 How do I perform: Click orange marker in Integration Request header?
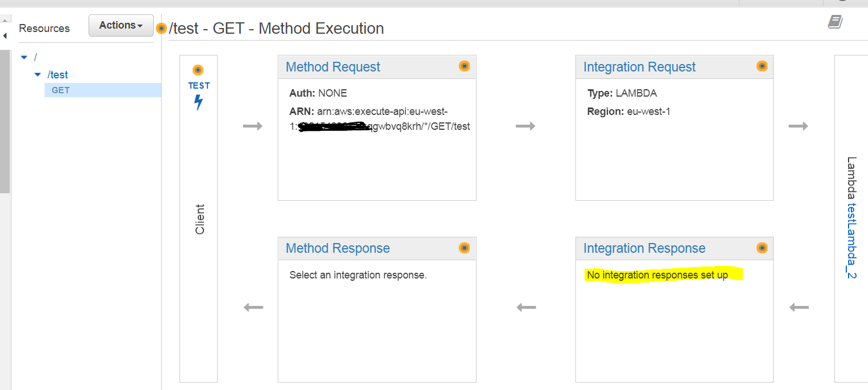pos(762,66)
